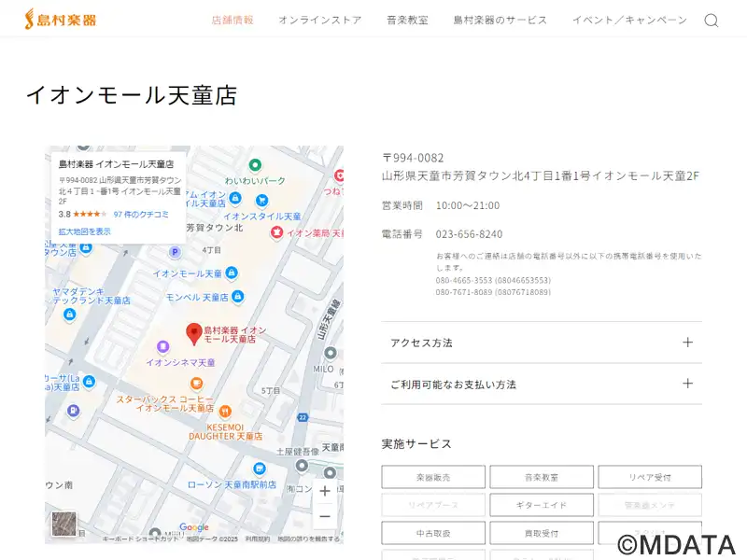Click the ヤマダデンキ テックランド天童店 pin
This screenshot has width=747, height=560.
(x=69, y=315)
